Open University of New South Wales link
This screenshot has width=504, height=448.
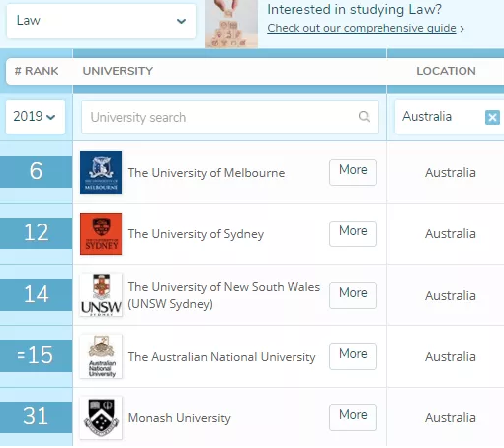pos(224,295)
